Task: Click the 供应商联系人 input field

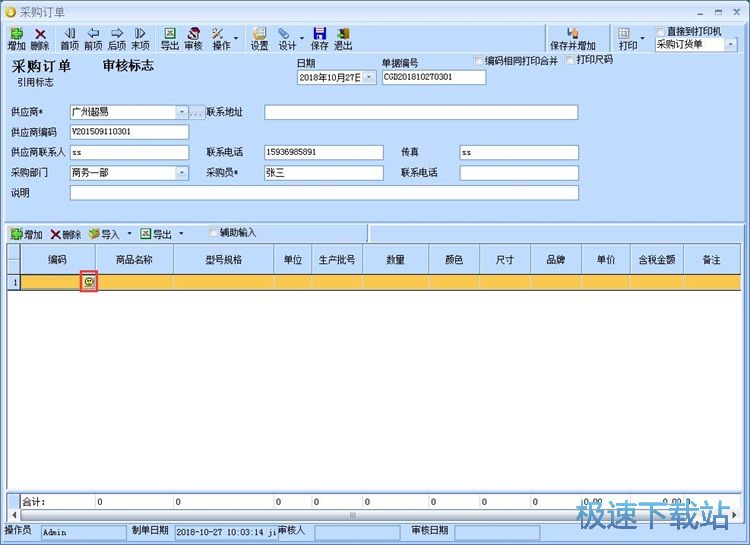Action: (129, 153)
